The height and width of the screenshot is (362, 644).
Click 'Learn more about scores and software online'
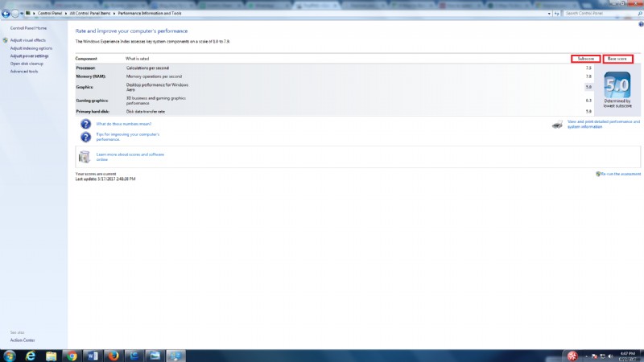pos(130,157)
